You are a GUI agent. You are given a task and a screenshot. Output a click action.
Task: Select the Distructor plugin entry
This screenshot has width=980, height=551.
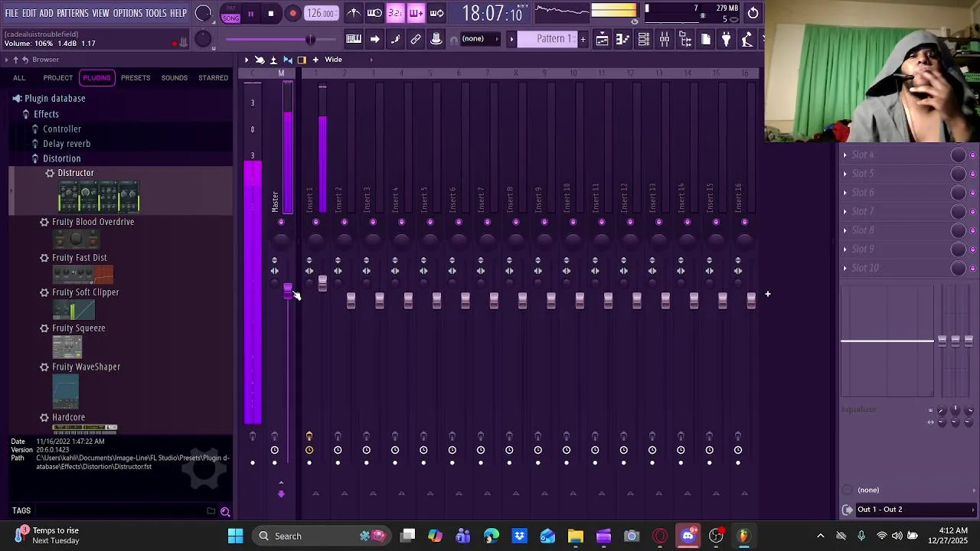[75, 173]
